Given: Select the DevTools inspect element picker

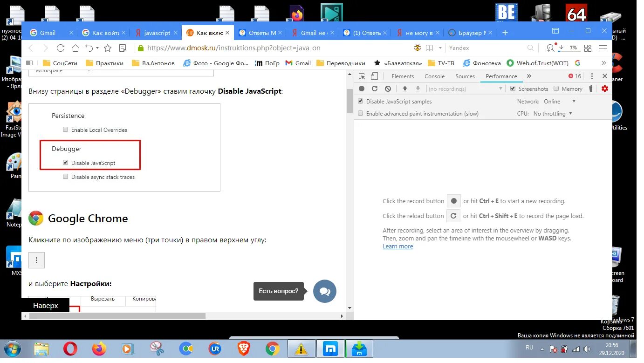Looking at the screenshot, I should tap(362, 76).
